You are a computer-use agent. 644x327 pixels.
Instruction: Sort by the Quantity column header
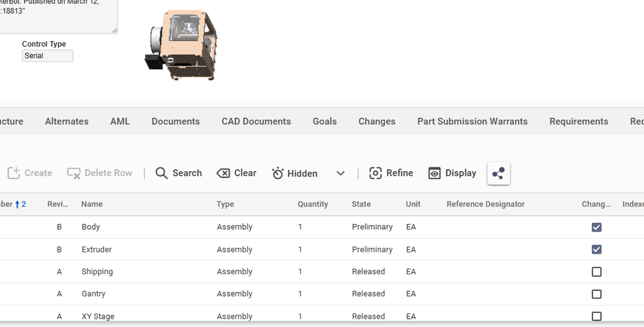pos(313,204)
